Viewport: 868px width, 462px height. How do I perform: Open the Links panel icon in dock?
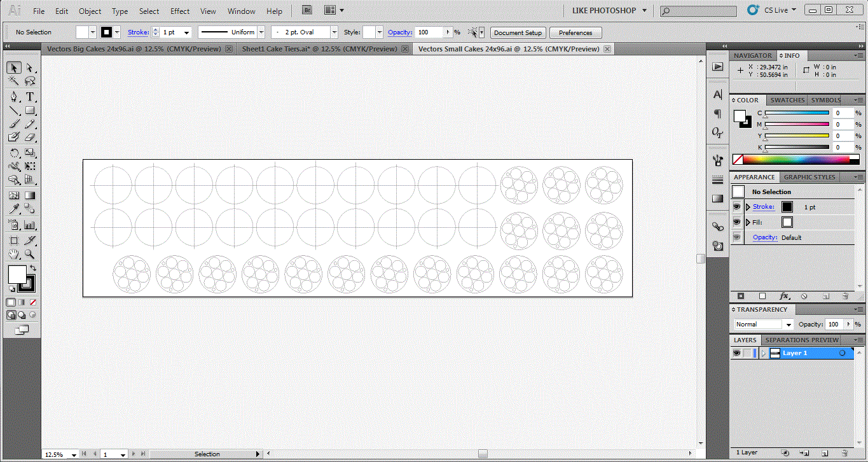(718, 226)
